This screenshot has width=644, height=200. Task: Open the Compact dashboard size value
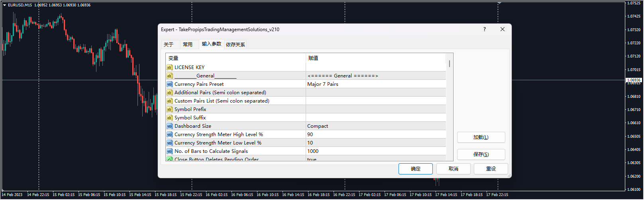[376, 126]
